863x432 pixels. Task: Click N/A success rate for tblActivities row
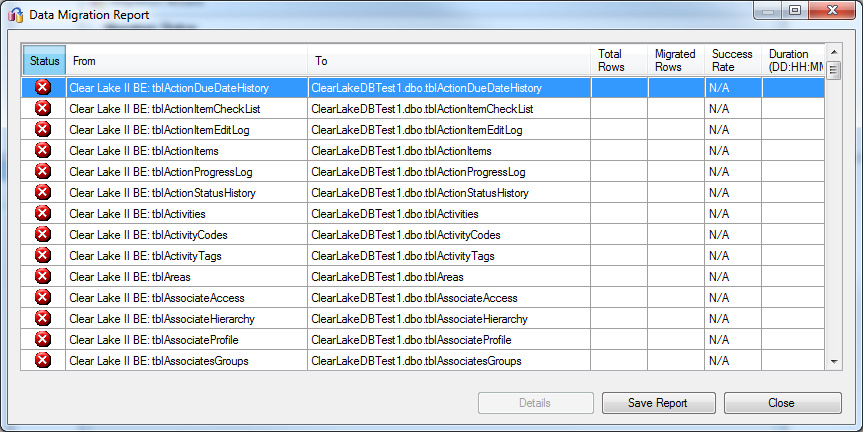[x=733, y=213]
